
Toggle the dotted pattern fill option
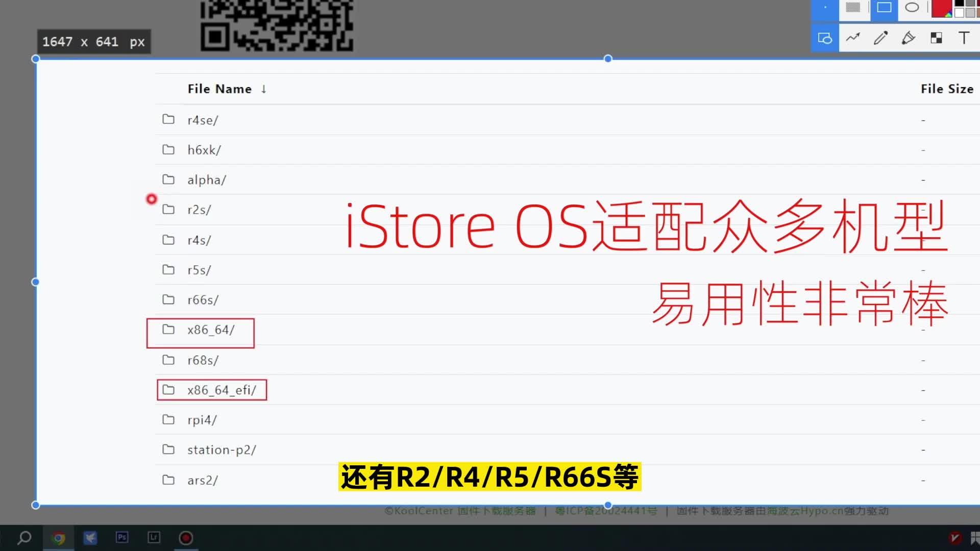tap(853, 8)
